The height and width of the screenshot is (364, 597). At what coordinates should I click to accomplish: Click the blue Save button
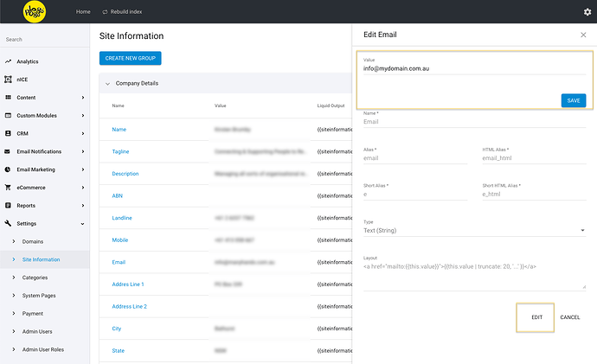tap(574, 101)
